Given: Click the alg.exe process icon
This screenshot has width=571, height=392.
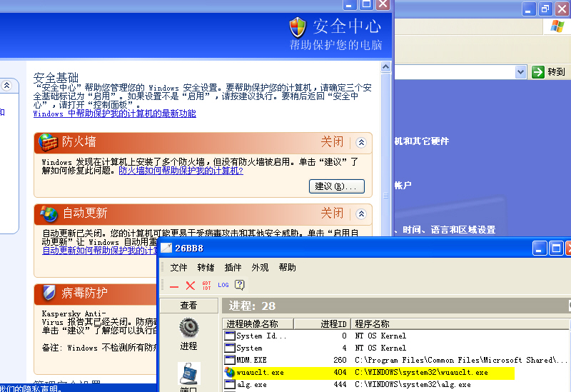Looking at the screenshot, I should [x=230, y=384].
